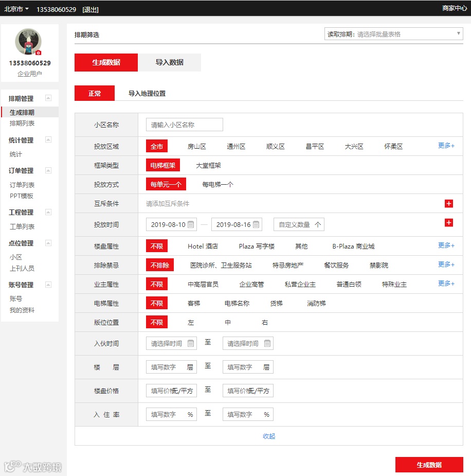Image resolution: width=471 pixels, height=476 pixels.
Task: Open 工单列表 in the sidebar
Action: click(x=22, y=226)
